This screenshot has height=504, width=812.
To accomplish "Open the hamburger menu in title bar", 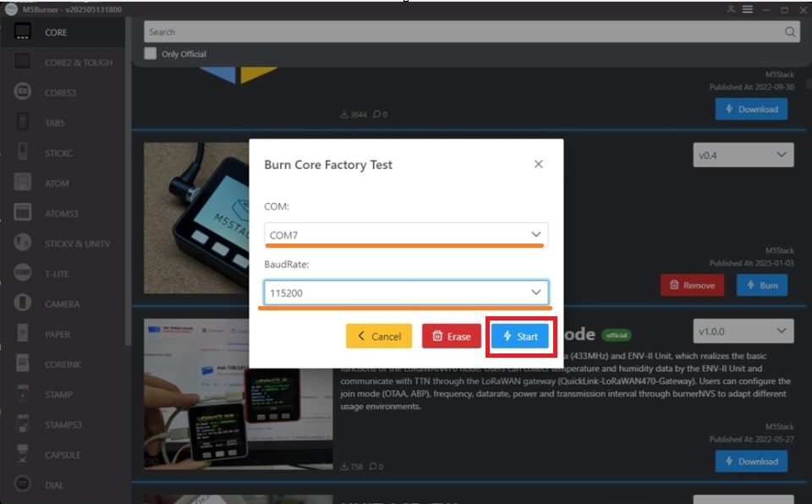I will click(748, 9).
